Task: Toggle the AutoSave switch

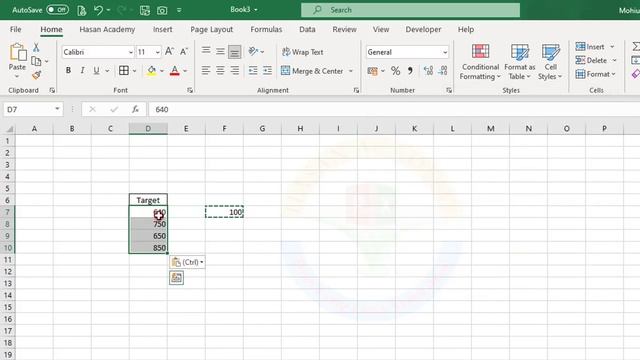Action: click(57, 10)
